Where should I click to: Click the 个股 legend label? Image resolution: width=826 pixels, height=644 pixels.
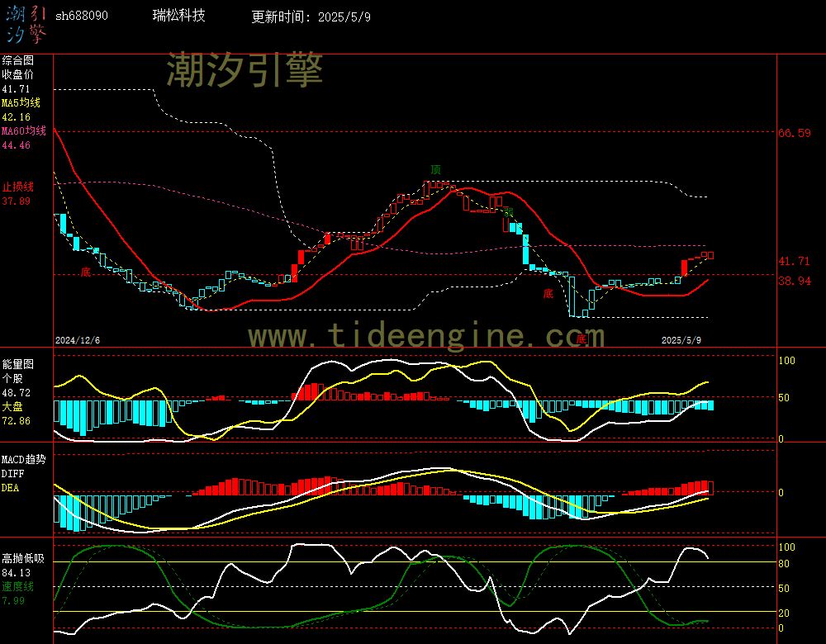tap(12, 379)
